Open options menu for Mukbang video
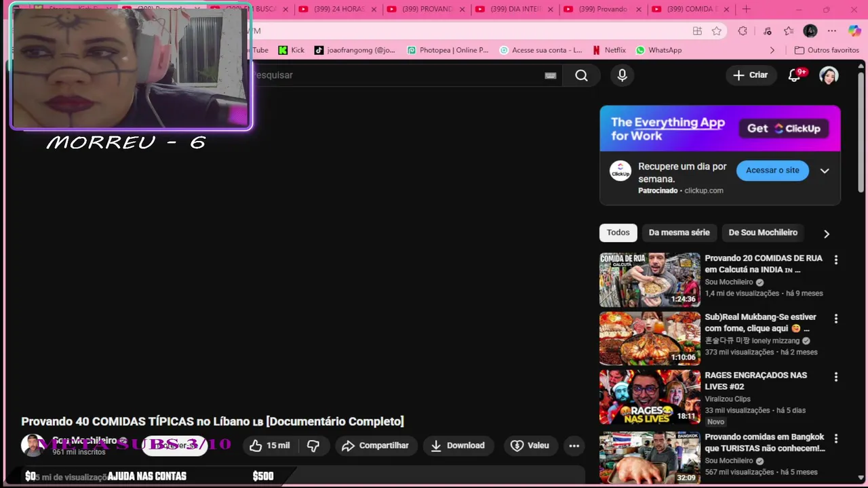868x488 pixels. click(835, 319)
